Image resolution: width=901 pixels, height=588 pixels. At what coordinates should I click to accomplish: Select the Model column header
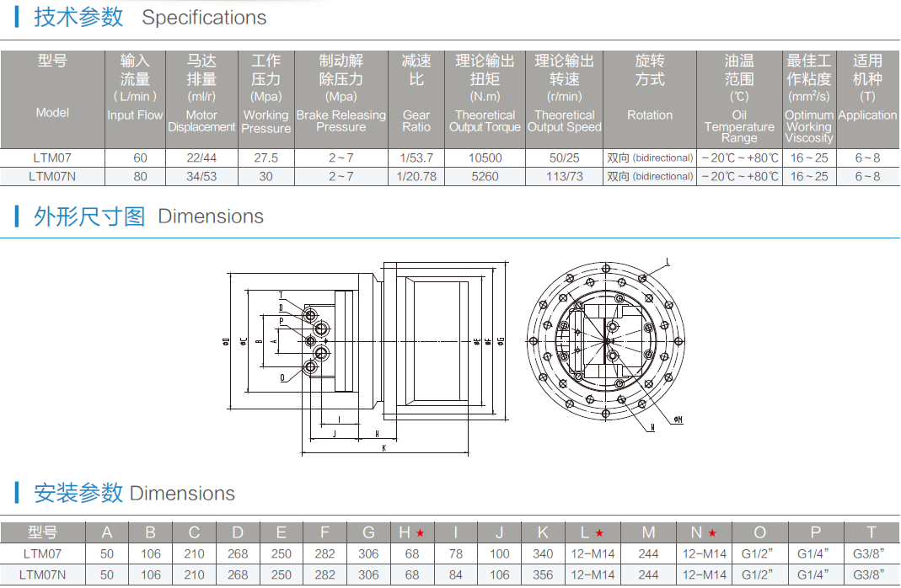coord(52,99)
